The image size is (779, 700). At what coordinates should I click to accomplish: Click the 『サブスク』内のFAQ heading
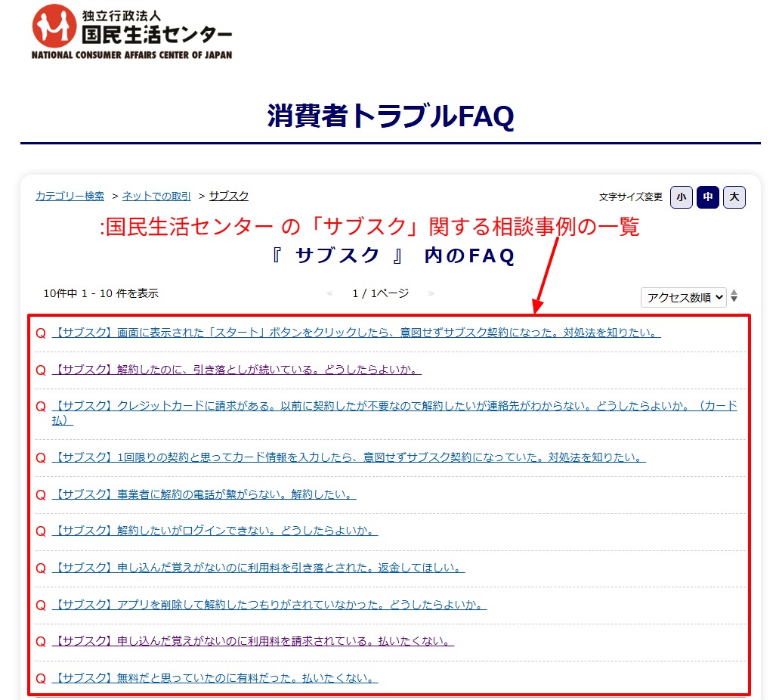pyautogui.click(x=392, y=256)
